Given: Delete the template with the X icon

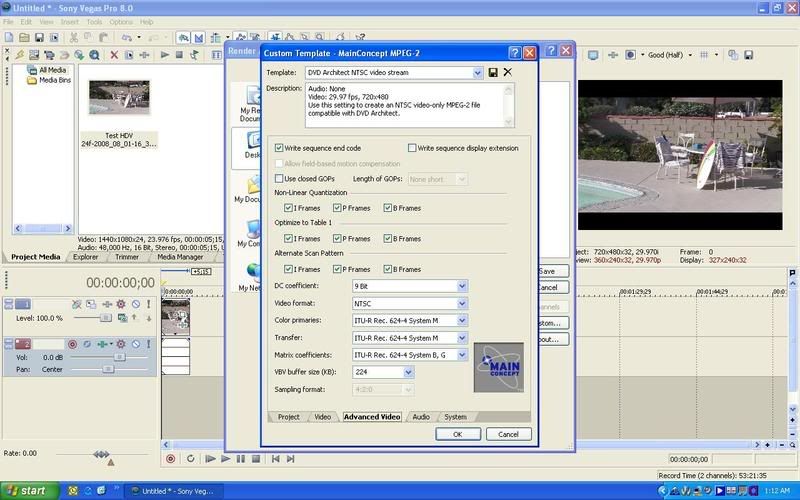Looking at the screenshot, I should [508, 72].
